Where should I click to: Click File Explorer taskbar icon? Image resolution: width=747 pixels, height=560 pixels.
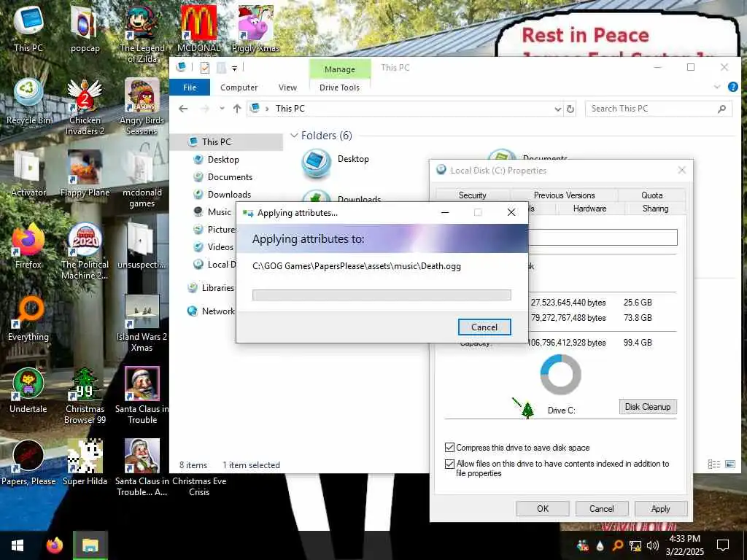[90, 545]
